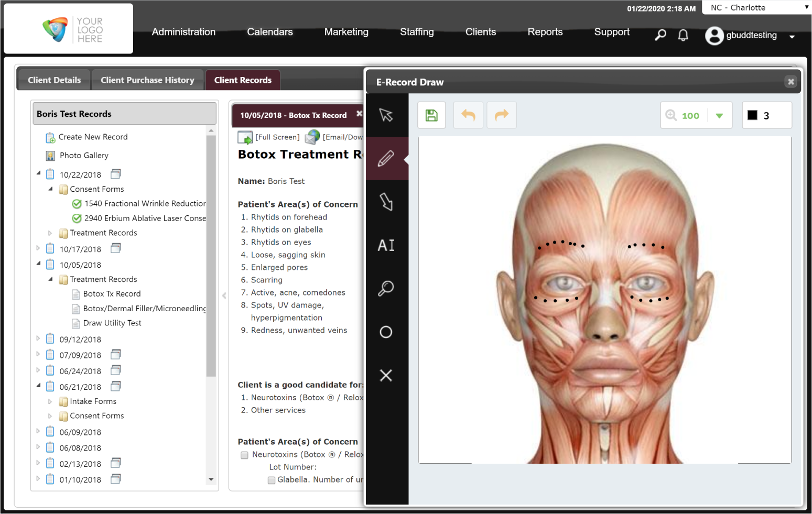Switch to the Client Details tab
This screenshot has width=812, height=514.
pos(54,80)
